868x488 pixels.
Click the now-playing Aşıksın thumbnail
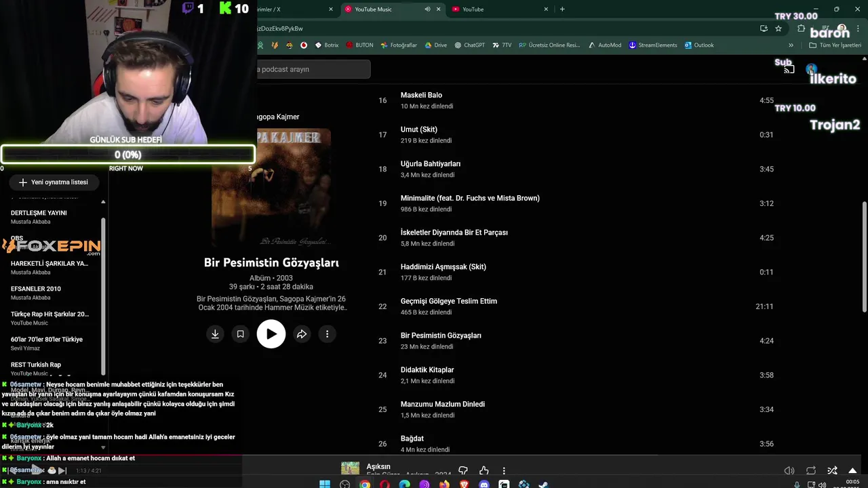(350, 468)
